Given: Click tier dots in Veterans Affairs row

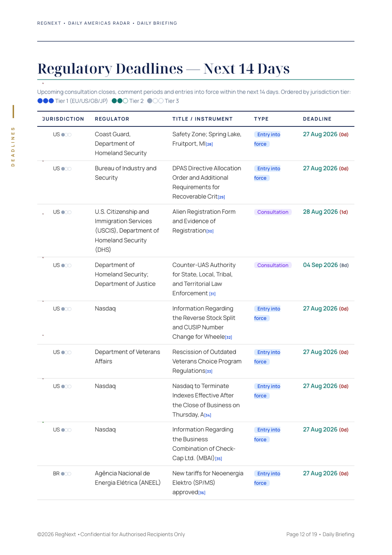Looking at the screenshot, I should coord(66,353).
